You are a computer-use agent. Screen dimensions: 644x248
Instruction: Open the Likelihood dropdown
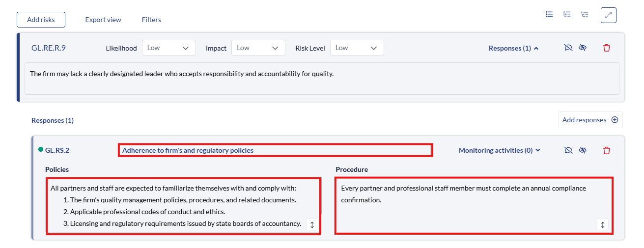pos(168,48)
